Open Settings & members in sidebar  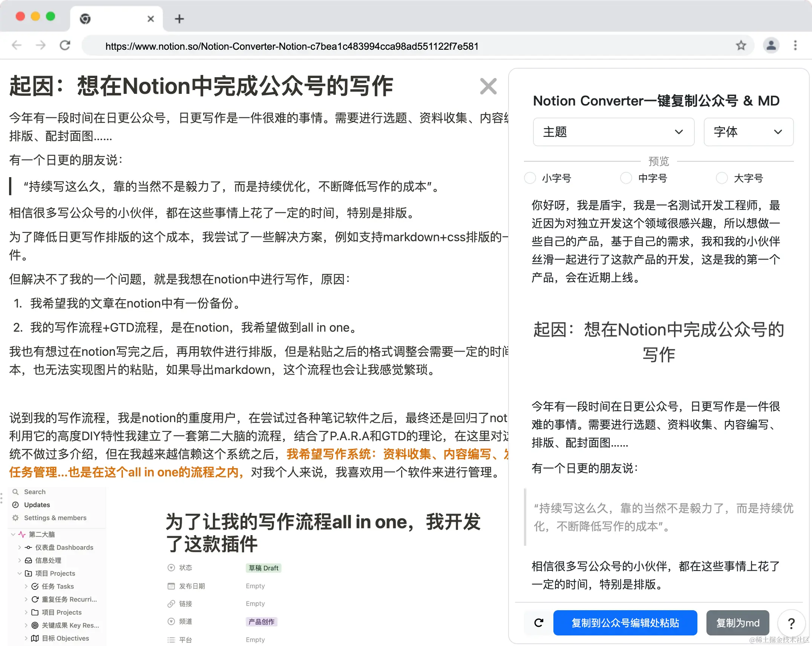(x=55, y=518)
